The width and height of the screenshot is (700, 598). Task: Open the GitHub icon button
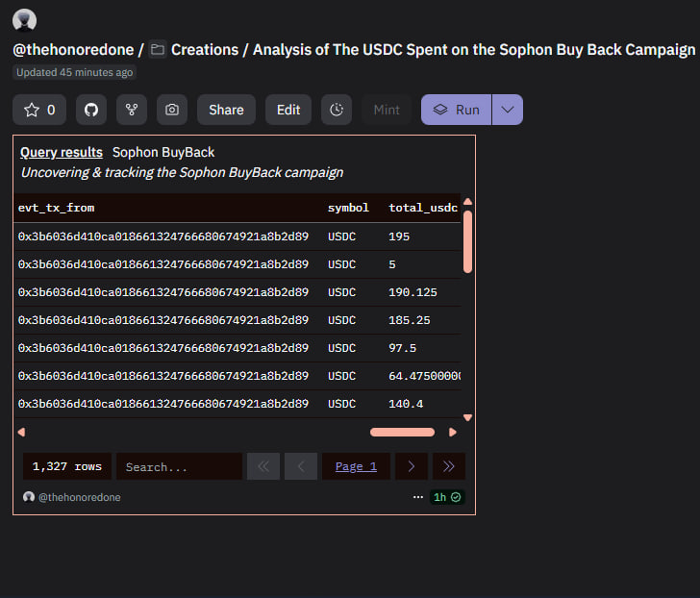tap(91, 110)
